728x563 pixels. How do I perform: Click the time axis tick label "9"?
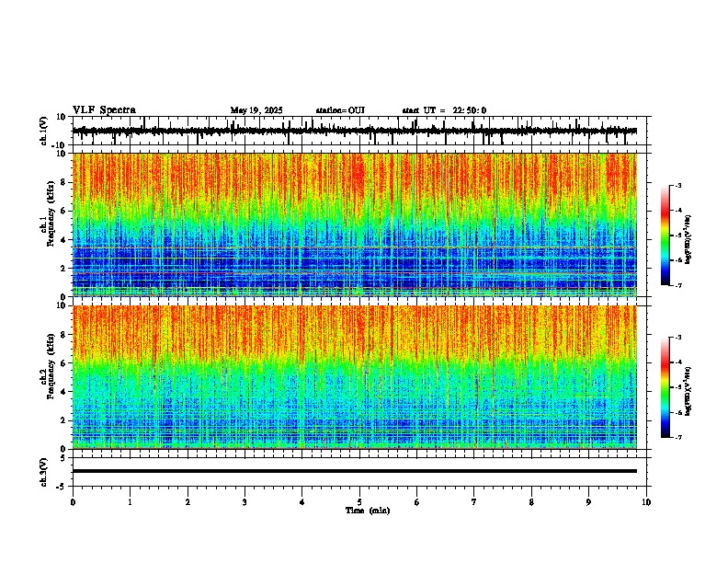[588, 502]
